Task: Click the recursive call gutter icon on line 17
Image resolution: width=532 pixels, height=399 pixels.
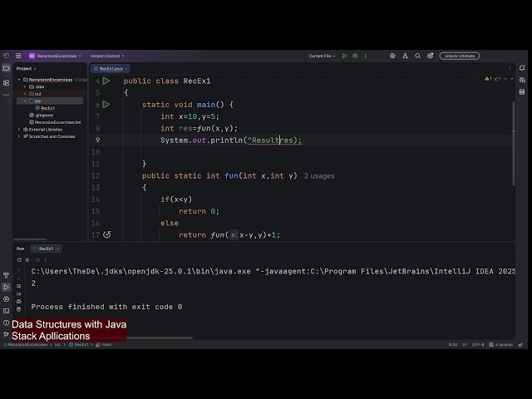Action: click(x=107, y=234)
